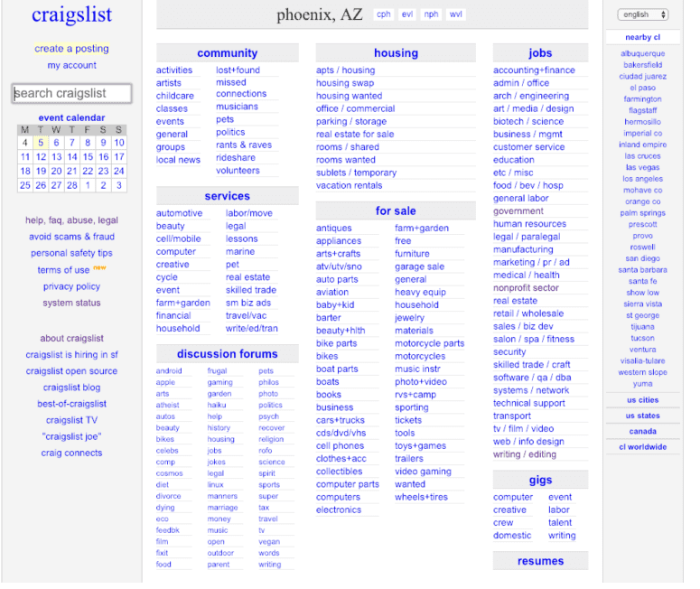Open the event calendar link
The height and width of the screenshot is (589, 700).
(71, 117)
